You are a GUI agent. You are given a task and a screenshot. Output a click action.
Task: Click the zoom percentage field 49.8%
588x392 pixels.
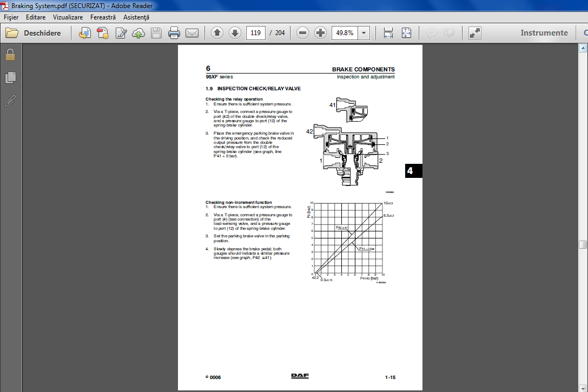pos(345,33)
